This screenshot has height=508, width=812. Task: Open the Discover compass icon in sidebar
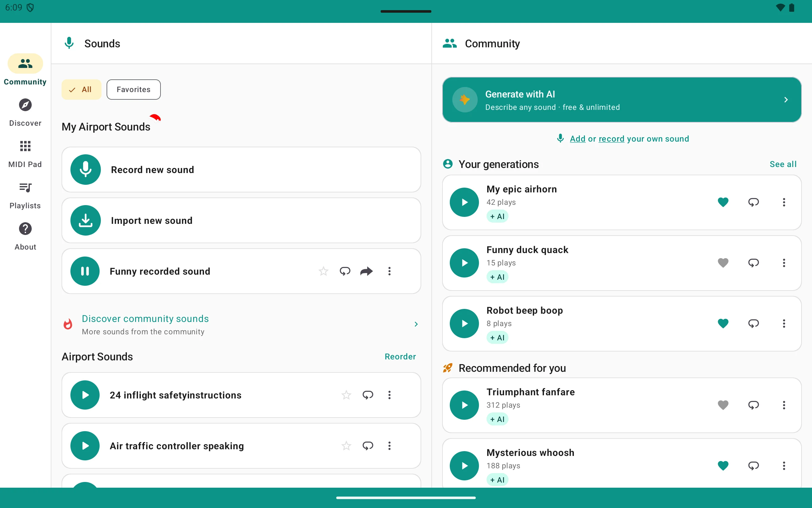[x=25, y=105]
